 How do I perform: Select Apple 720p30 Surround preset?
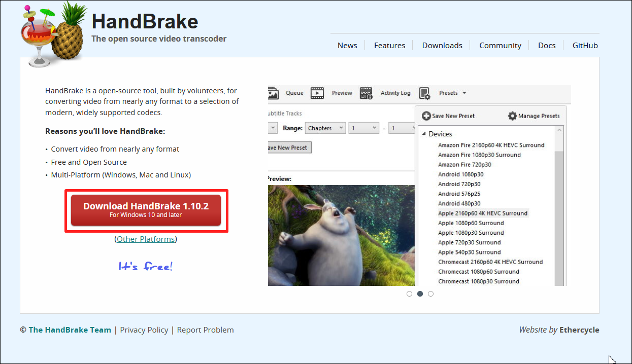[x=470, y=242]
